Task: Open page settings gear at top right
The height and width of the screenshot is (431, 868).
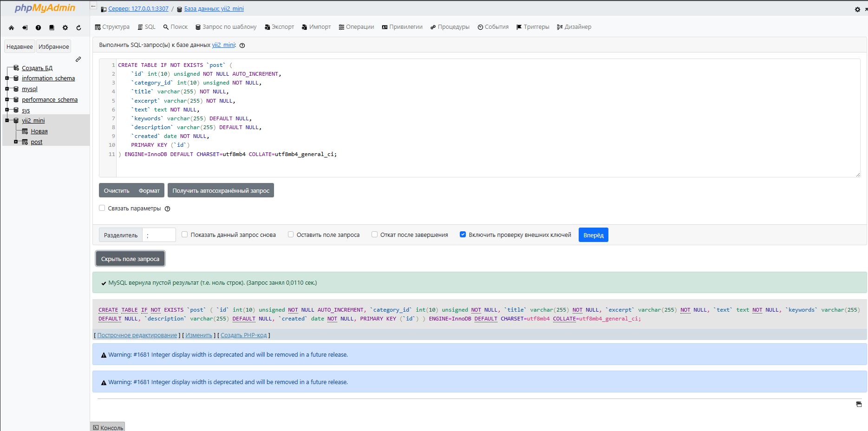Action: tap(857, 9)
